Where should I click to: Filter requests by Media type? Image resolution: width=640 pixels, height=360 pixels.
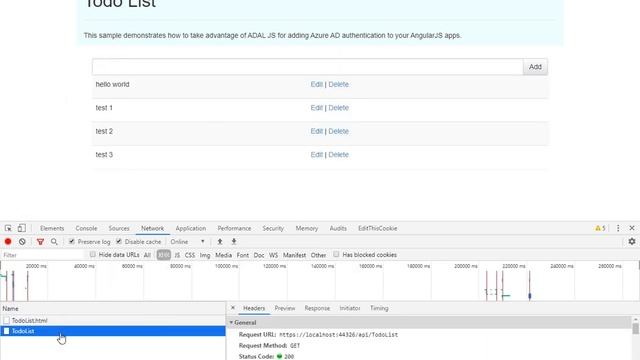[223, 255]
